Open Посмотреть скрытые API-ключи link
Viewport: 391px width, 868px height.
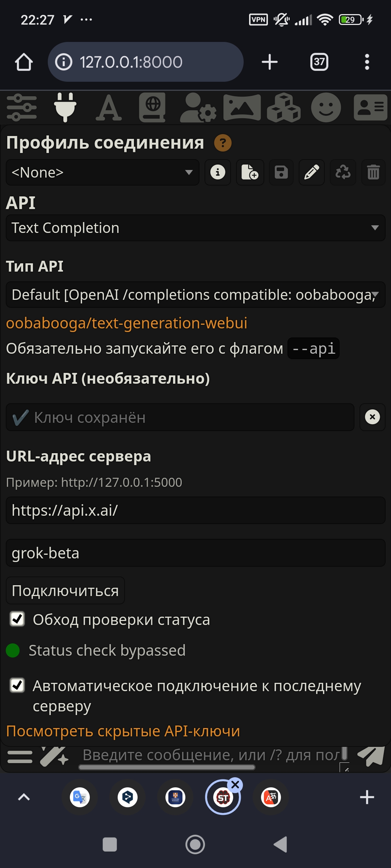click(x=123, y=731)
